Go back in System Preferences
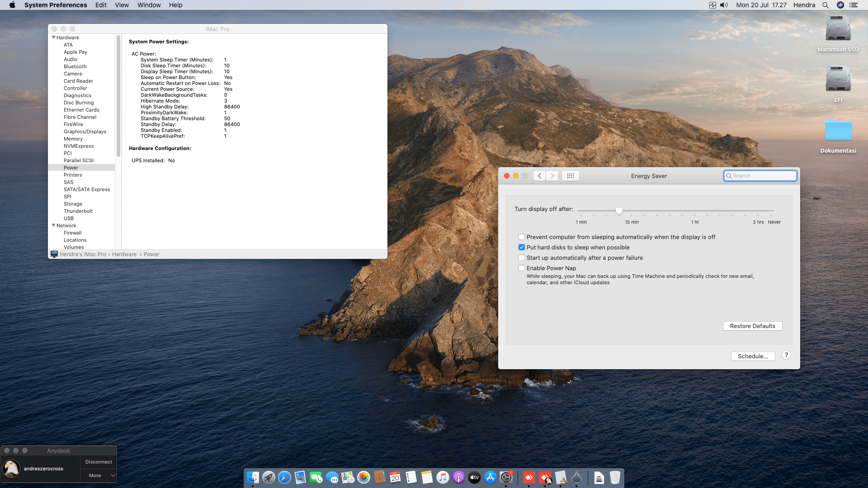This screenshot has width=868, height=488. pos(539,176)
